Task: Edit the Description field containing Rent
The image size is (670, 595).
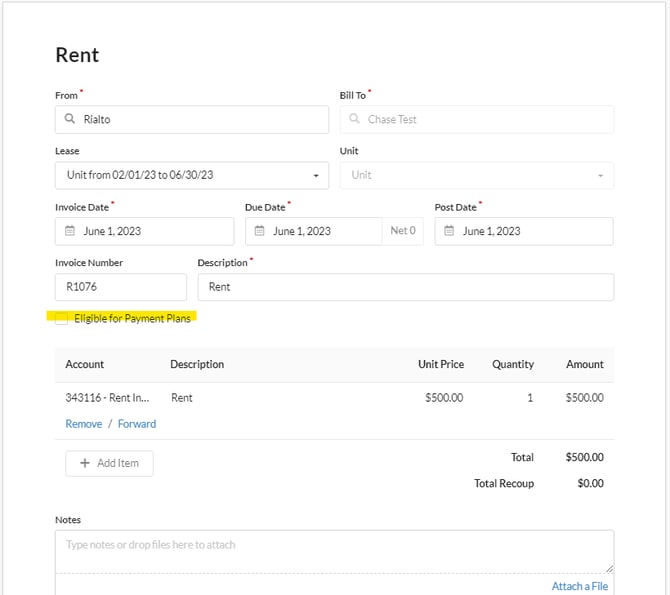Action: pyautogui.click(x=405, y=287)
